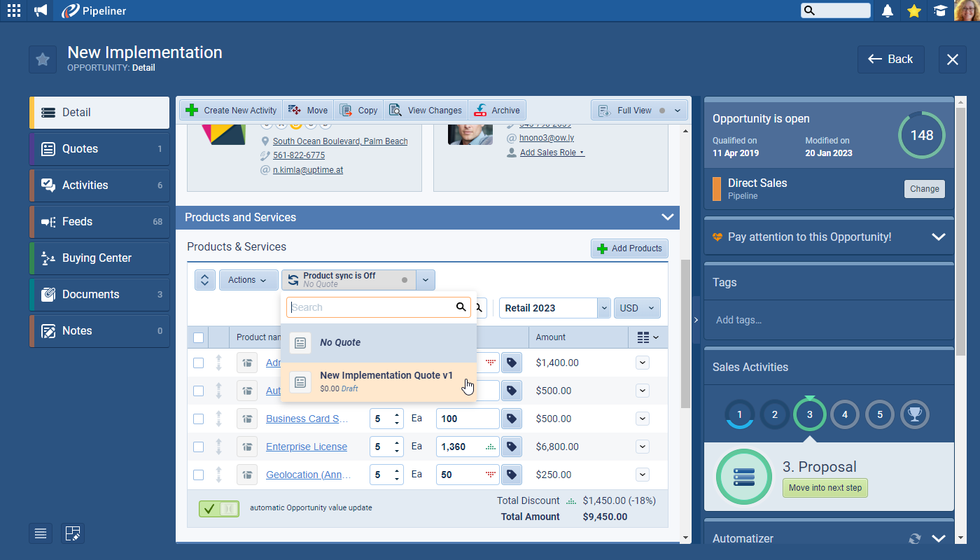This screenshot has height=560, width=980.
Task: Click the notifications bell icon
Action: [888, 10]
